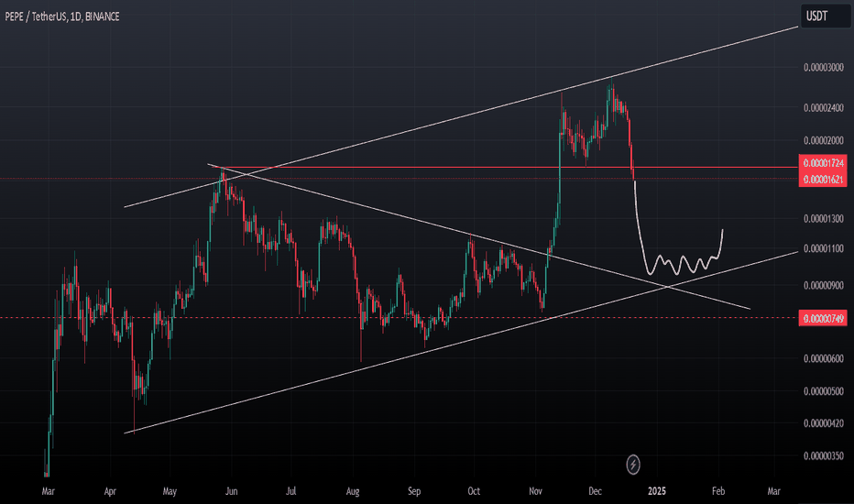Image resolution: width=854 pixels, height=504 pixels.
Task: Click the lightning bolt replay icon
Action: tap(633, 465)
